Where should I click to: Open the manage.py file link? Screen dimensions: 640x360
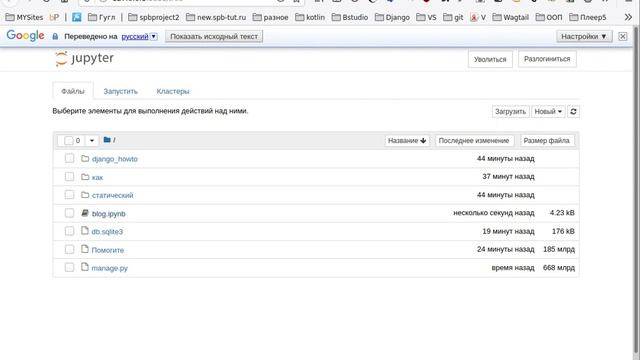click(109, 268)
